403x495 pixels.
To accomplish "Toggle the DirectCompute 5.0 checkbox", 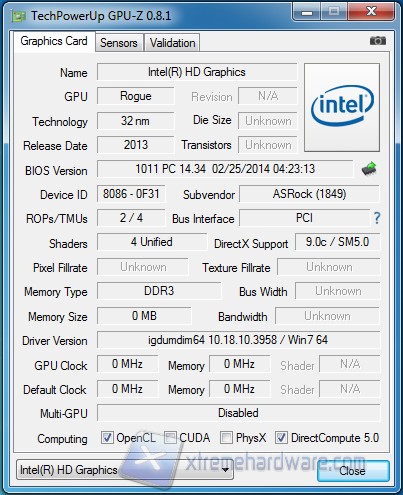I will click(x=281, y=437).
